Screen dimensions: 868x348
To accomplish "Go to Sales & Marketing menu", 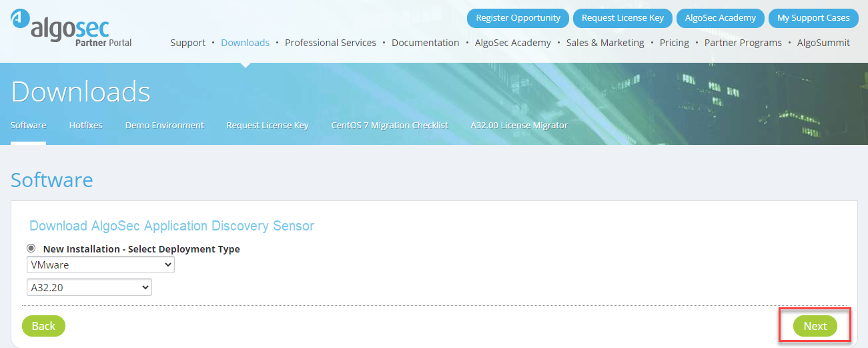I will click(x=605, y=43).
